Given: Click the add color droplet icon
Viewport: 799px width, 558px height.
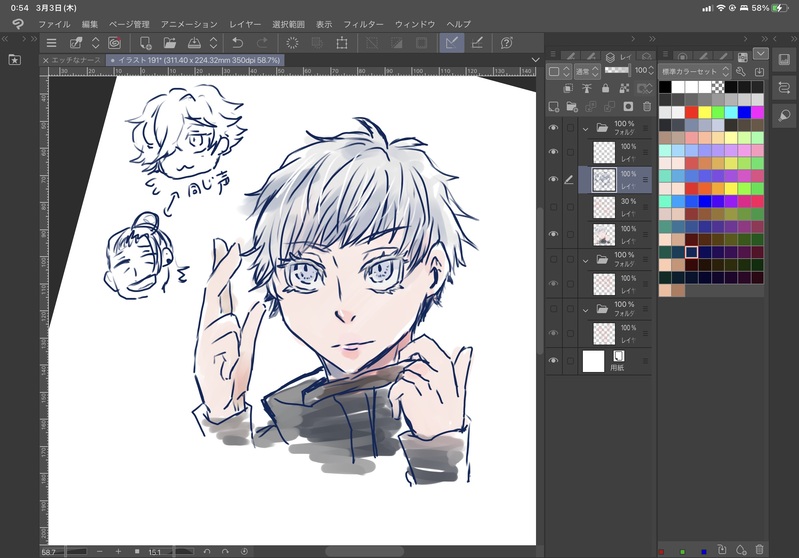Looking at the screenshot, I should point(740,549).
